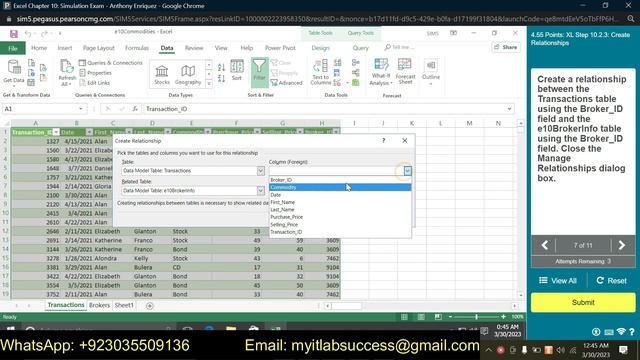640x360 pixels.
Task: Open the Related Table dropdown
Action: coord(260,190)
